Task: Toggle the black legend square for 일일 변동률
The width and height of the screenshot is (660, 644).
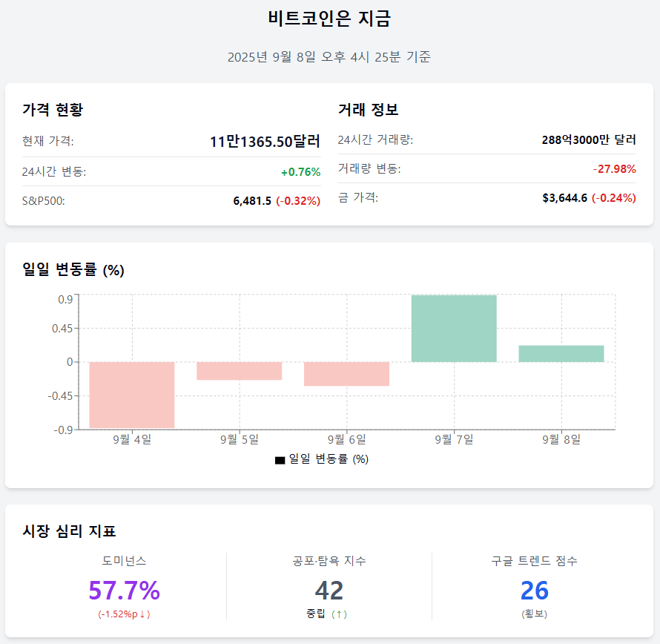Action: coord(280,460)
